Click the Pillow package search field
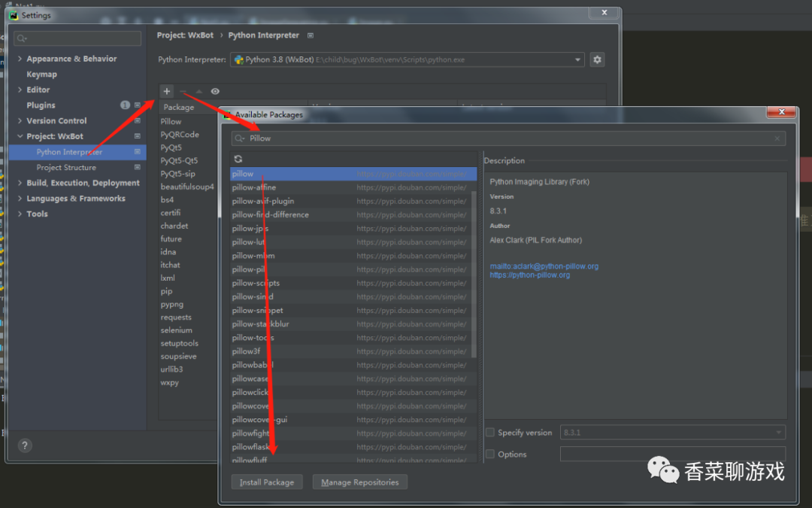812x508 pixels. (508, 138)
